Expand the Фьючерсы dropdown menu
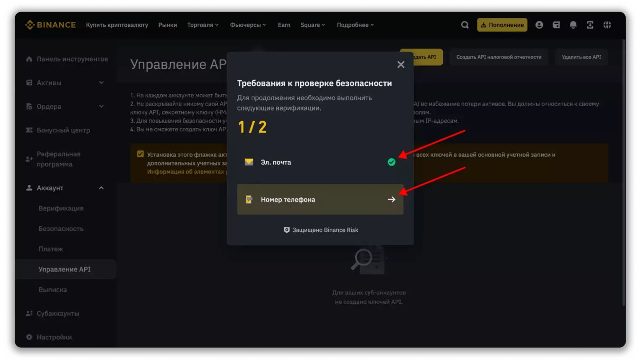This screenshot has width=644, height=362. [248, 25]
